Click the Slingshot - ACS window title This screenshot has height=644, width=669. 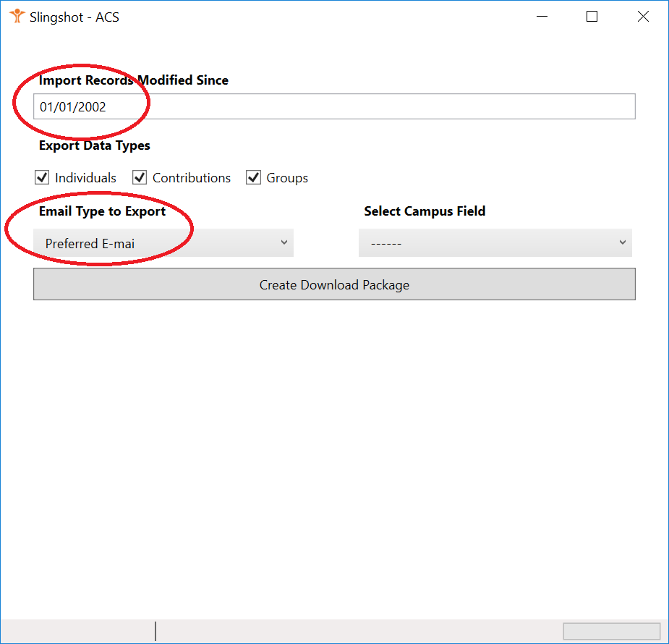point(74,17)
